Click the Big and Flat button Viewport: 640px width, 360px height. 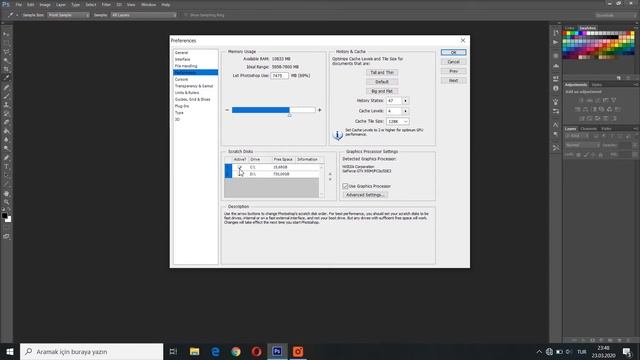[382, 91]
